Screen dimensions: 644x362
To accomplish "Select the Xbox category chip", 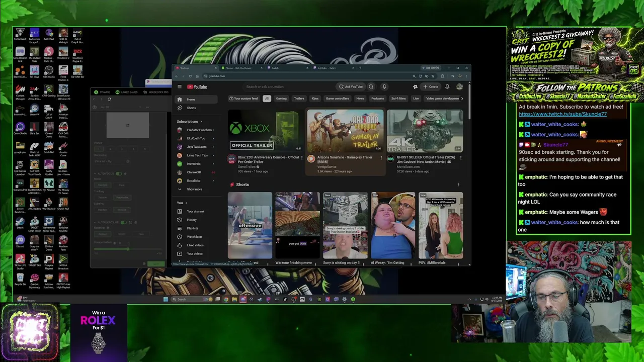I will [315, 99].
